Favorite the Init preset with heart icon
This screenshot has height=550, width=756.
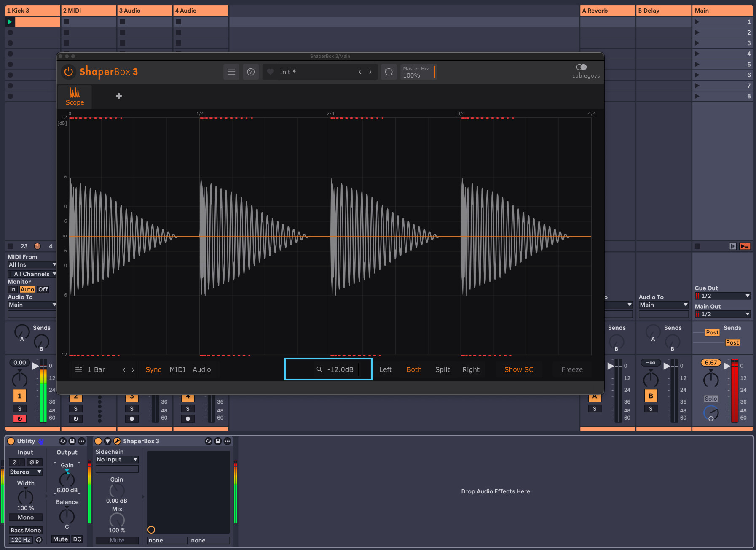click(x=271, y=72)
